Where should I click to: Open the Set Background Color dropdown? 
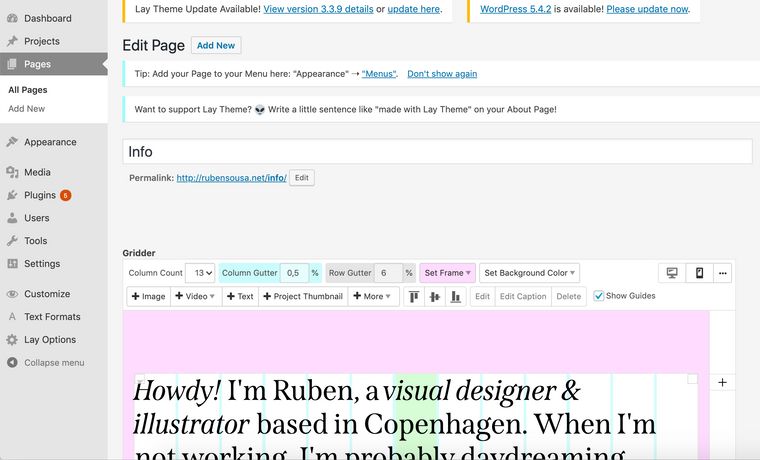point(529,273)
